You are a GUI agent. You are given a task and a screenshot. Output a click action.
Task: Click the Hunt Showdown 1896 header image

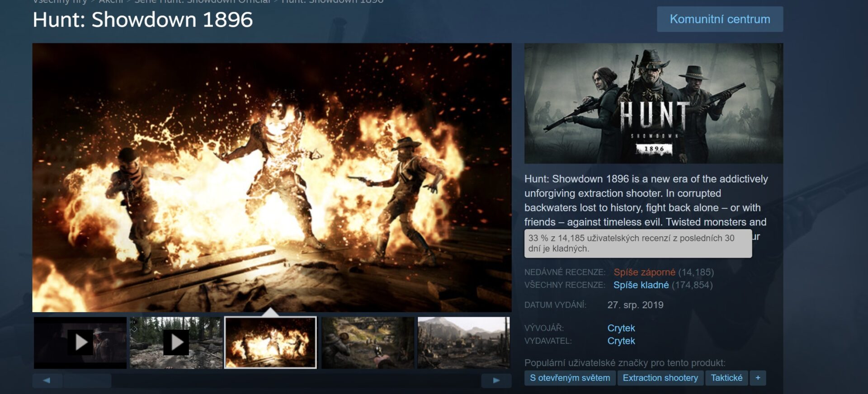click(654, 103)
